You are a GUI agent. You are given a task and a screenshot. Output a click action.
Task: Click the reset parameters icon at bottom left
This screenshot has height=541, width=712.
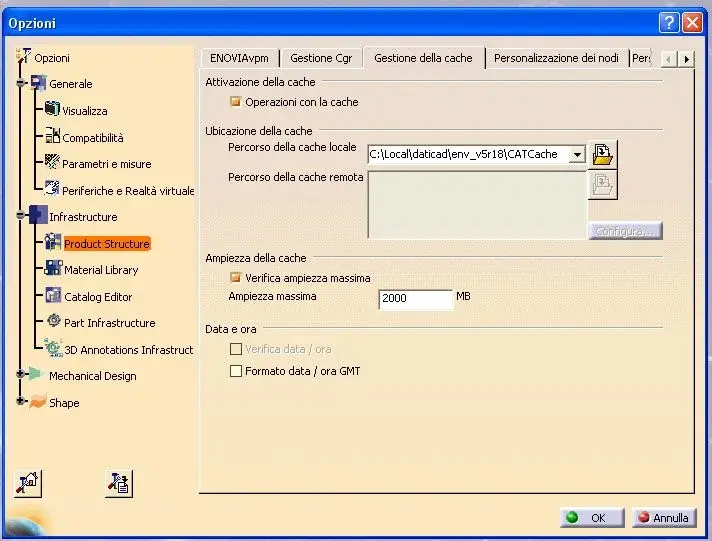click(x=28, y=483)
